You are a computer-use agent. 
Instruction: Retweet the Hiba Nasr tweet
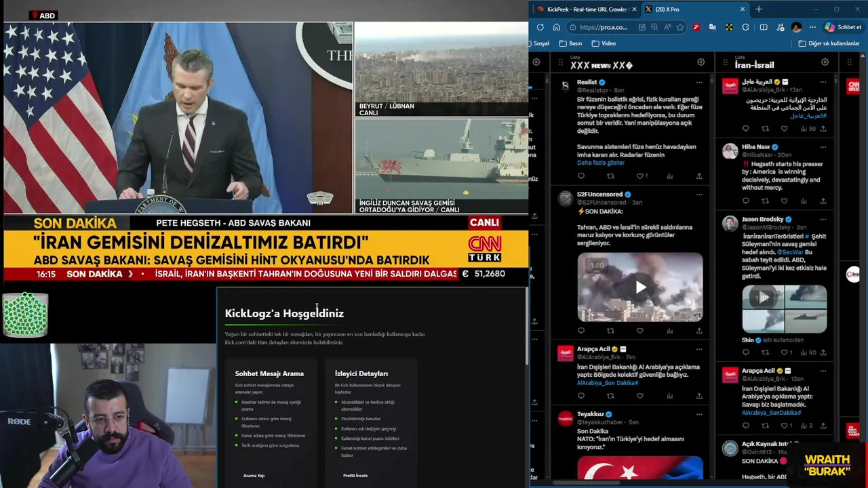(765, 201)
